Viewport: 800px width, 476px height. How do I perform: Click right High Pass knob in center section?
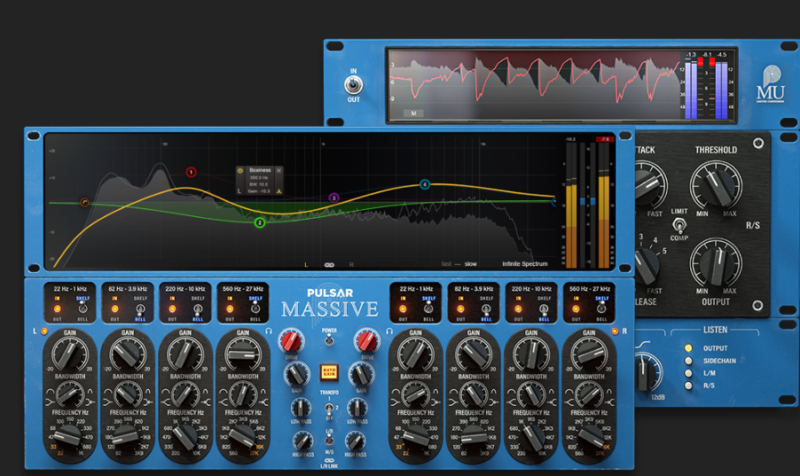pos(356,441)
